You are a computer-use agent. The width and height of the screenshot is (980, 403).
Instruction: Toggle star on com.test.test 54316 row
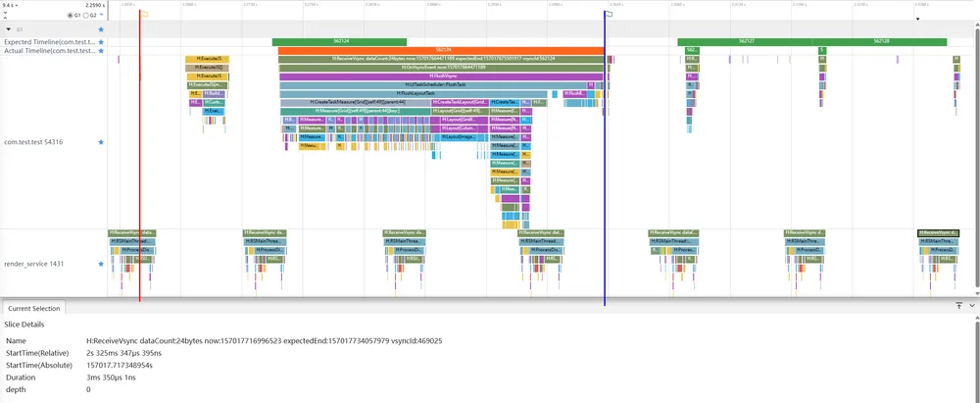[x=101, y=142]
